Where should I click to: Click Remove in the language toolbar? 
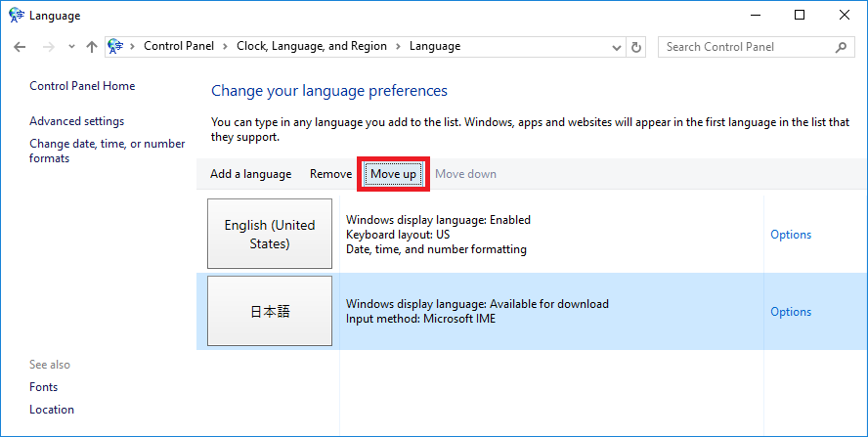tap(330, 174)
